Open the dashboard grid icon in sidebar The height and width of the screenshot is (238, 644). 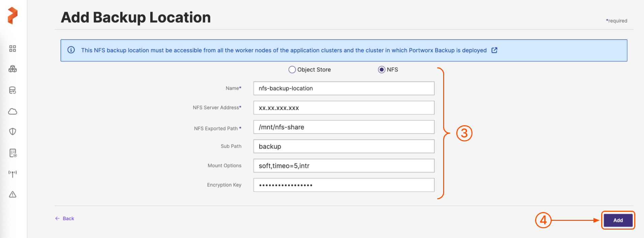coord(12,48)
